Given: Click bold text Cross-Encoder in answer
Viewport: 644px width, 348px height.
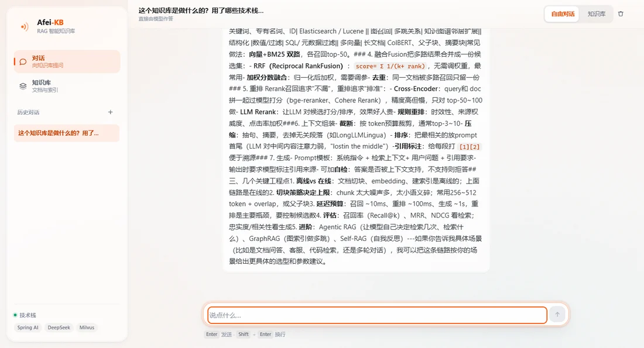Looking at the screenshot, I should 416,89.
